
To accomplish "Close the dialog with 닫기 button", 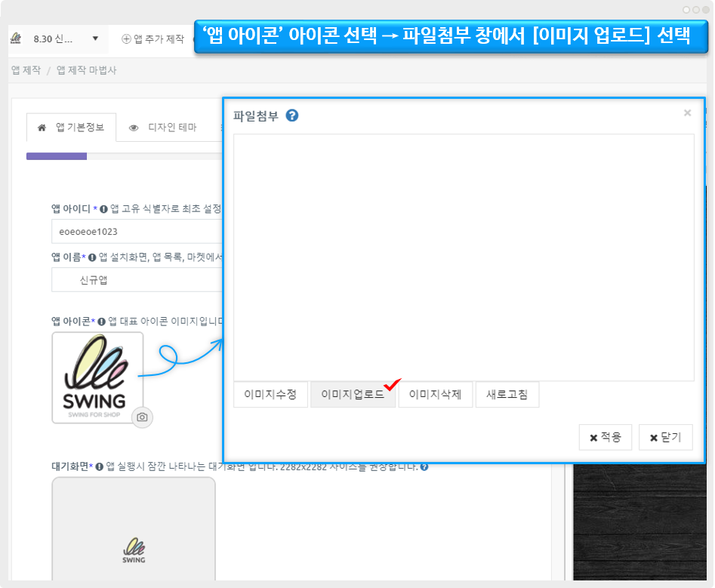I will pyautogui.click(x=665, y=437).
